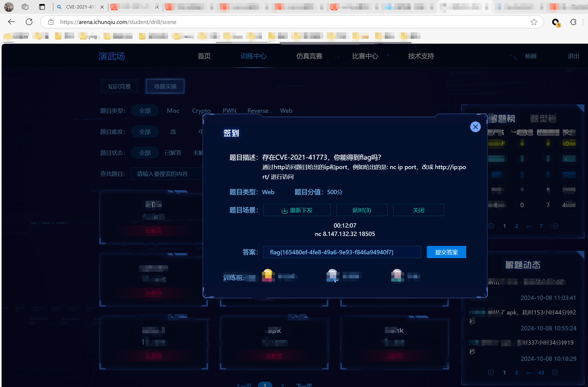This screenshot has width=588, height=387.
Task: Open the tab actions menu icon
Action: (x=42, y=7)
